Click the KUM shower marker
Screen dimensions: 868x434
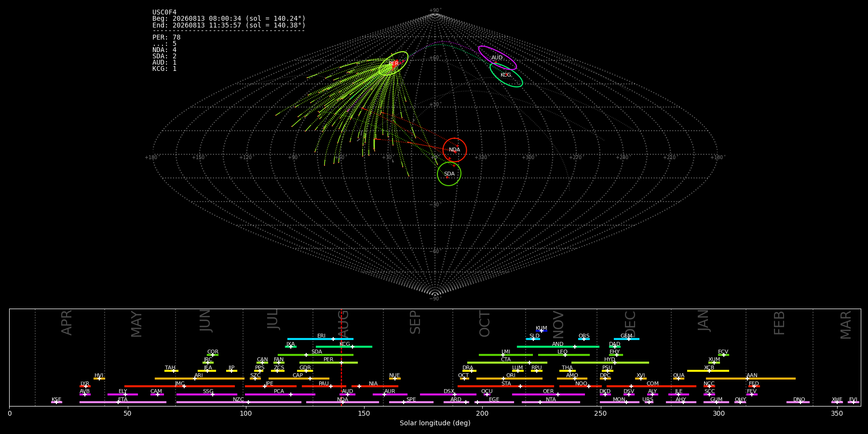(542, 331)
